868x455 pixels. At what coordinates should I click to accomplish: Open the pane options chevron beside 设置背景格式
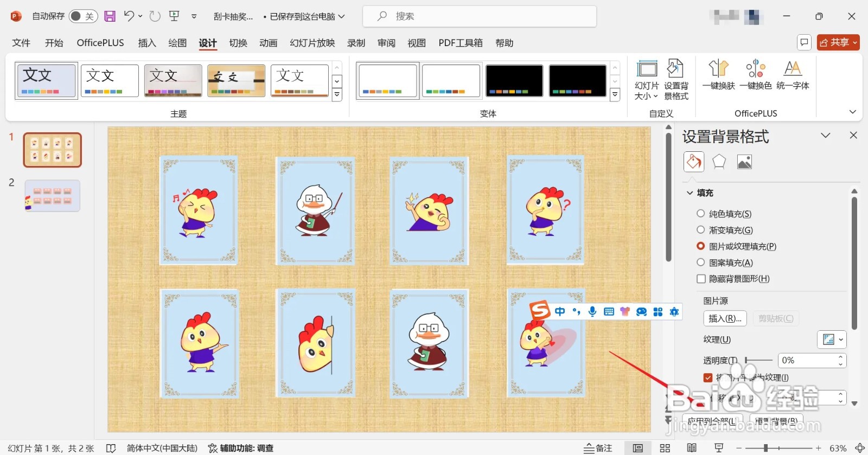coord(826,136)
